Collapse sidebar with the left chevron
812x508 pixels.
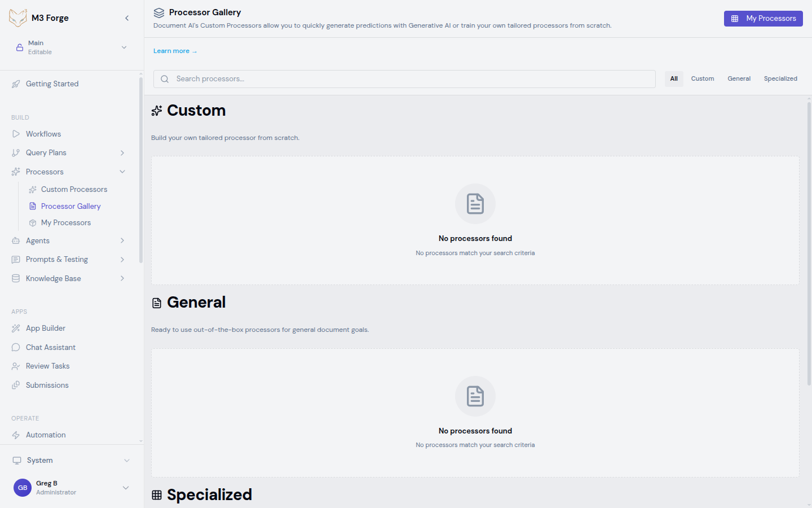[x=127, y=18]
